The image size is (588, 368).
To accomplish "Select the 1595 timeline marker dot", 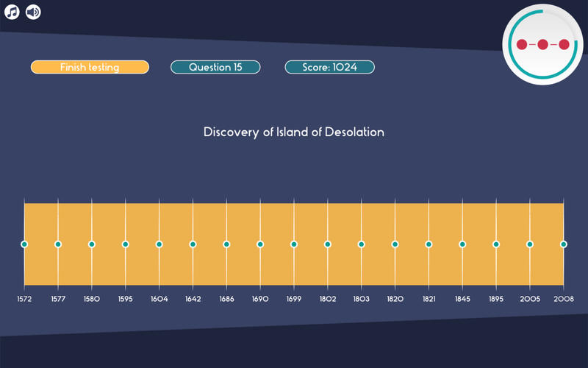I will tap(126, 244).
